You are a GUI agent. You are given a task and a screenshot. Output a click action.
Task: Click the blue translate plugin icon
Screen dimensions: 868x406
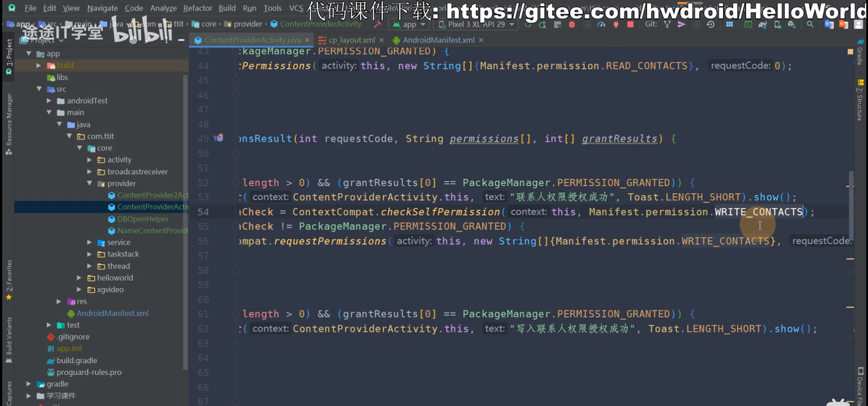pyautogui.click(x=829, y=24)
